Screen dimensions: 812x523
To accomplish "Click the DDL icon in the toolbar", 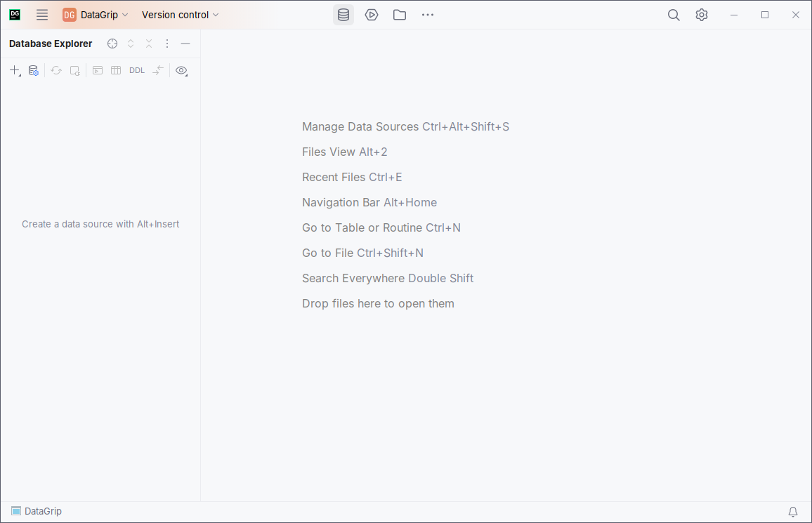I will [136, 70].
